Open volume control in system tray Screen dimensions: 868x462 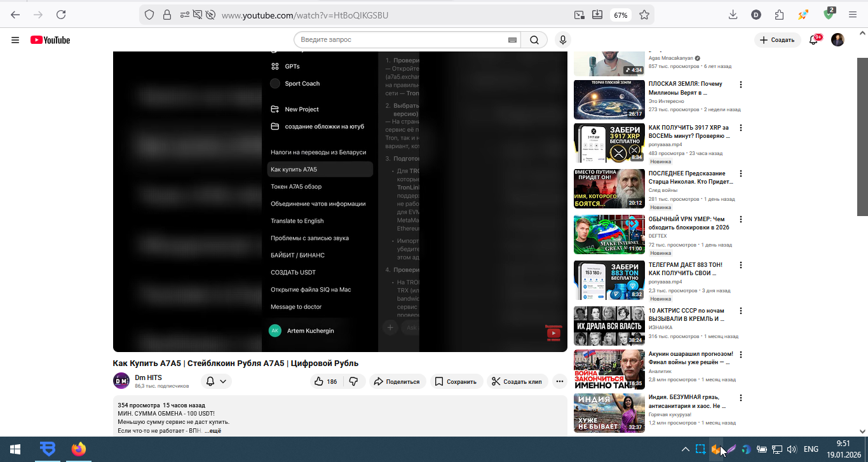792,449
